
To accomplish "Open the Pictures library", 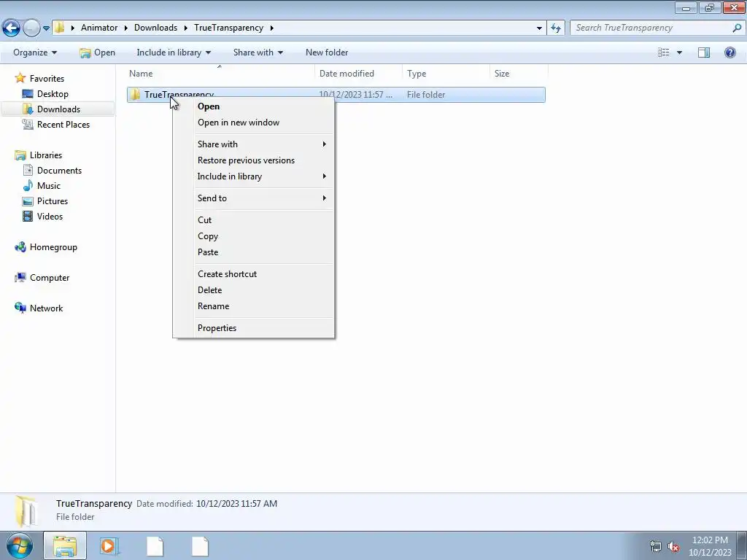I will click(53, 201).
